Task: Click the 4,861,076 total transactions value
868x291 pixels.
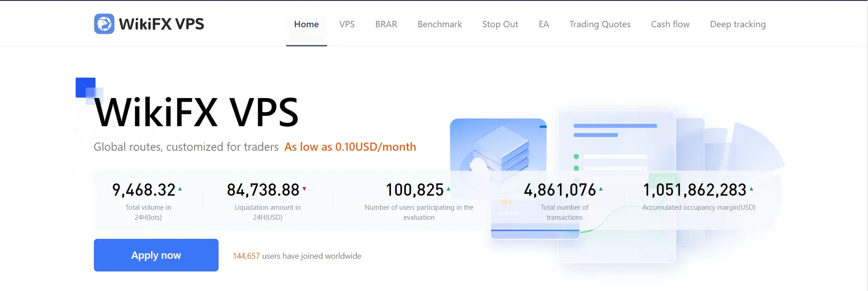Action: tap(560, 190)
